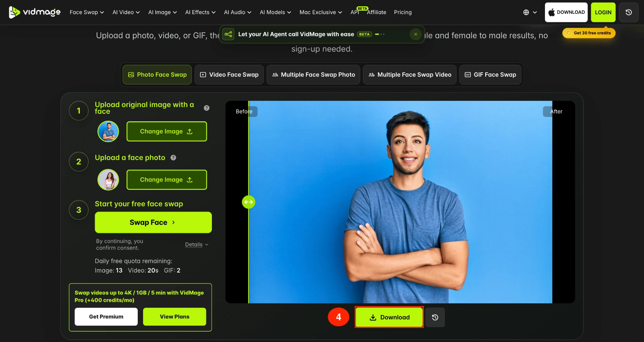This screenshot has height=342, width=644.
Task: Change the original image in step 1
Action: [167, 131]
